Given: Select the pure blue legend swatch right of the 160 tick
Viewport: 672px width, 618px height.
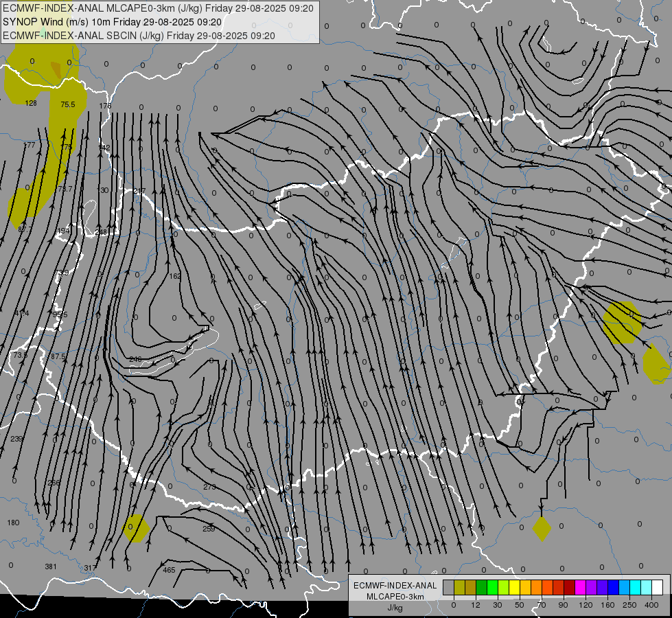Looking at the screenshot, I should pyautogui.click(x=613, y=587).
